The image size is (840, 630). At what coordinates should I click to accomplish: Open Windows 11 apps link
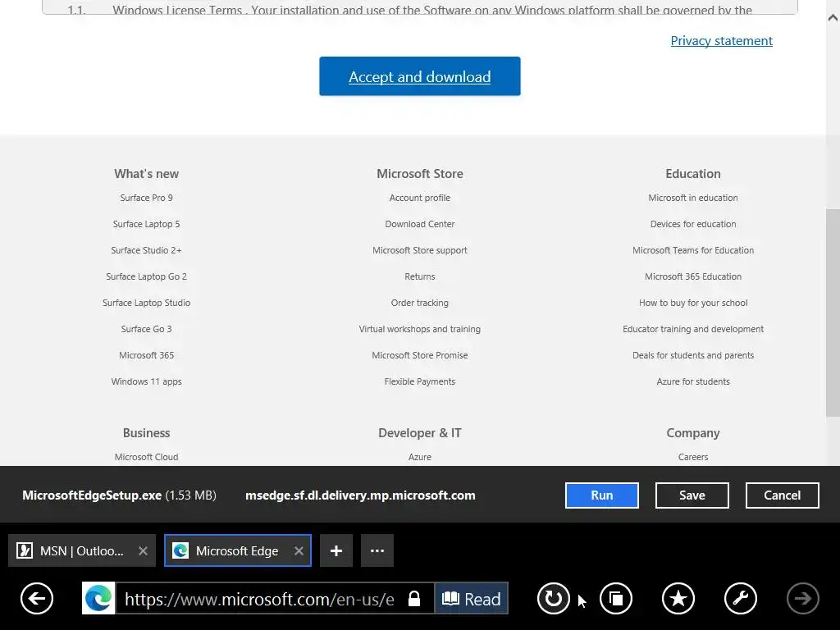coord(146,381)
